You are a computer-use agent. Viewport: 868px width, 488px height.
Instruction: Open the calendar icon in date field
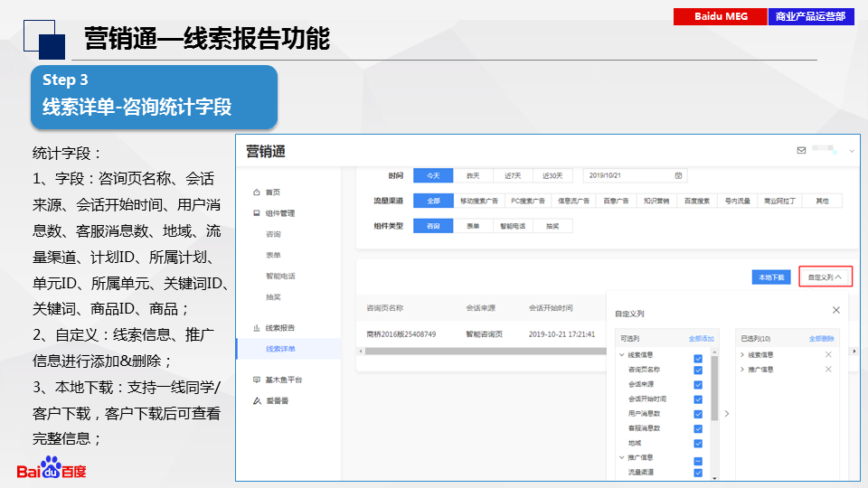click(x=678, y=175)
